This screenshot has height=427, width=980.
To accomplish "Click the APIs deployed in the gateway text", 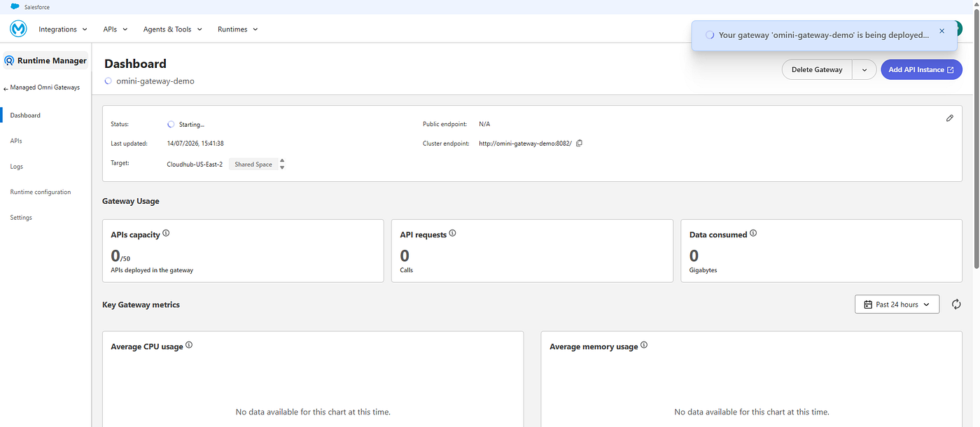I will click(x=152, y=270).
